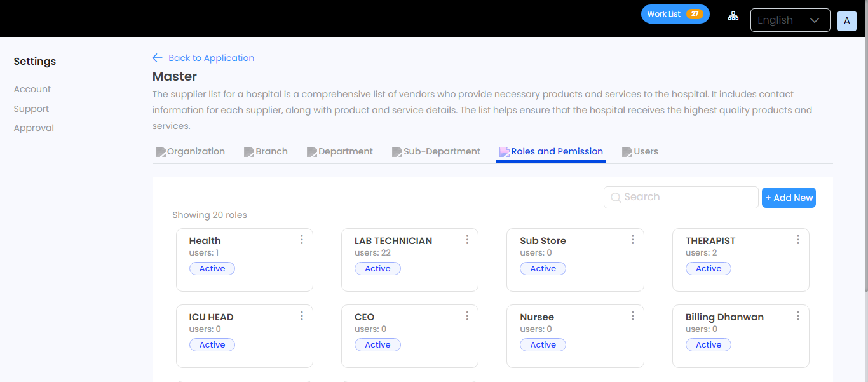
Task: Click Active badge on ICU HEAD card
Action: [212, 345]
